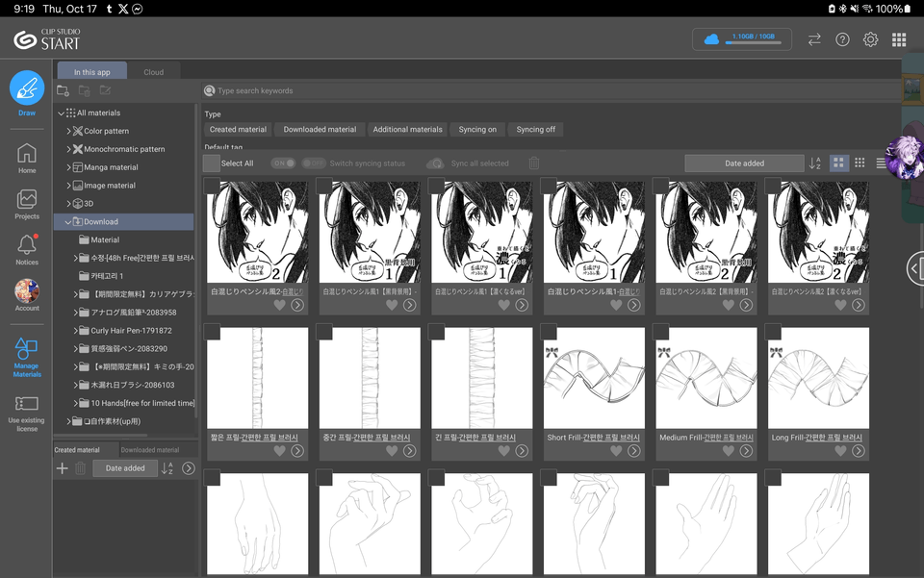The width and height of the screenshot is (924, 578).
Task: Toggle the ascending sort order control
Action: tap(815, 163)
